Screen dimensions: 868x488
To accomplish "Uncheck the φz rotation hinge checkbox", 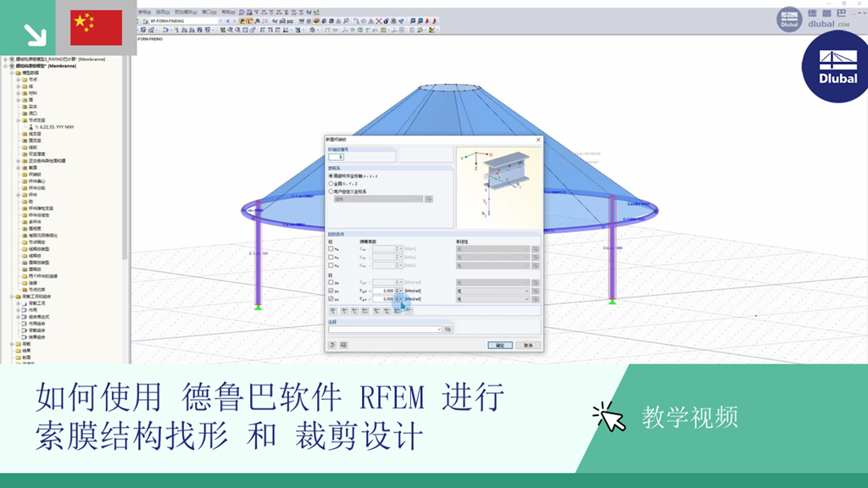I will (x=331, y=299).
